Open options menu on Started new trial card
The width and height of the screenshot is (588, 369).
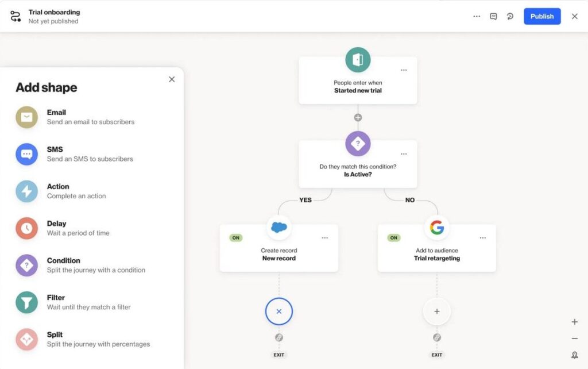point(404,70)
